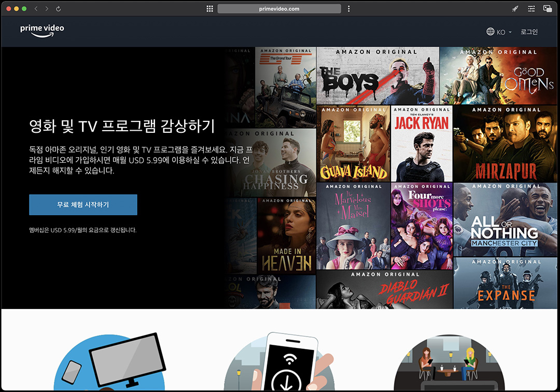Open browser settings sliders icon
The width and height of the screenshot is (560, 392).
coord(531,9)
